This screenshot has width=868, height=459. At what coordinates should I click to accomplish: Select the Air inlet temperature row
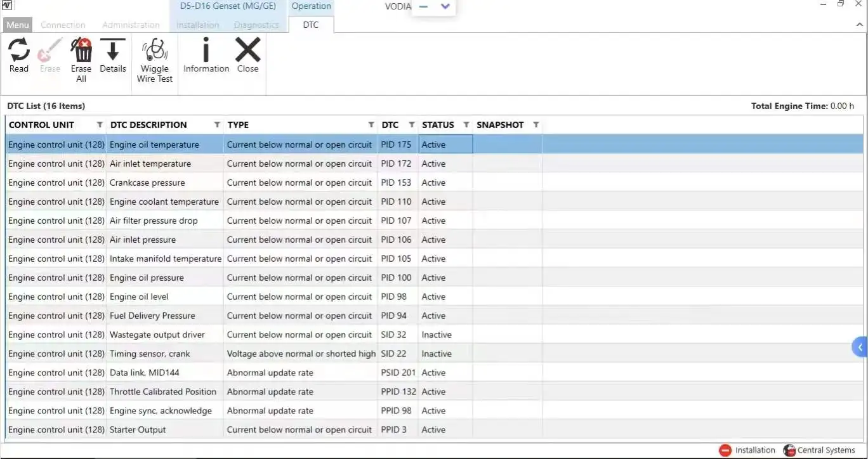(434, 164)
